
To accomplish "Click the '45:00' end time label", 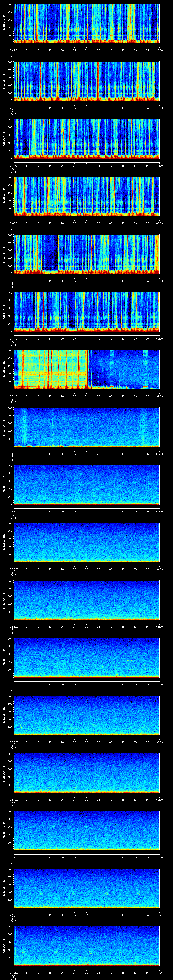I will 160,50.
